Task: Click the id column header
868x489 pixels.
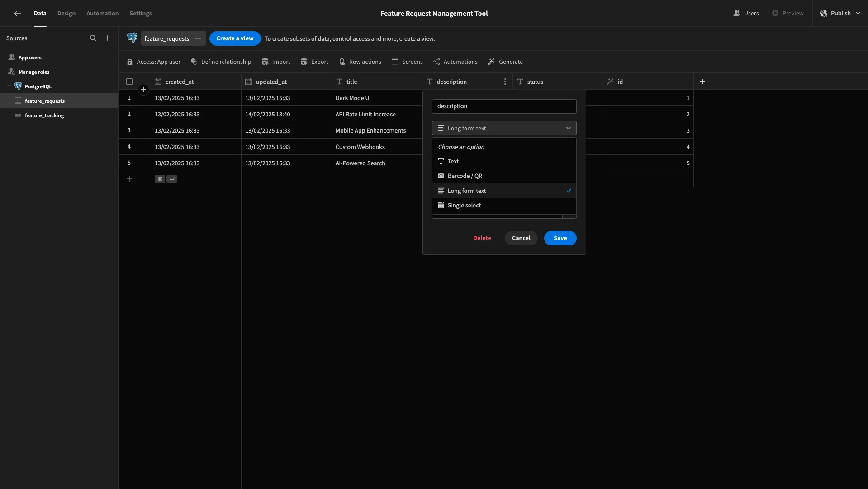Action: (x=648, y=82)
